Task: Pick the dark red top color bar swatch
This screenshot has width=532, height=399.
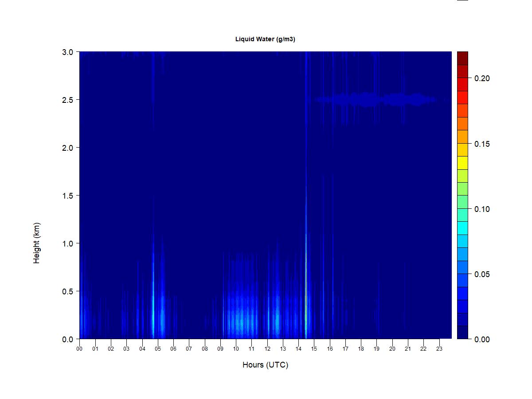Action: tap(462, 58)
